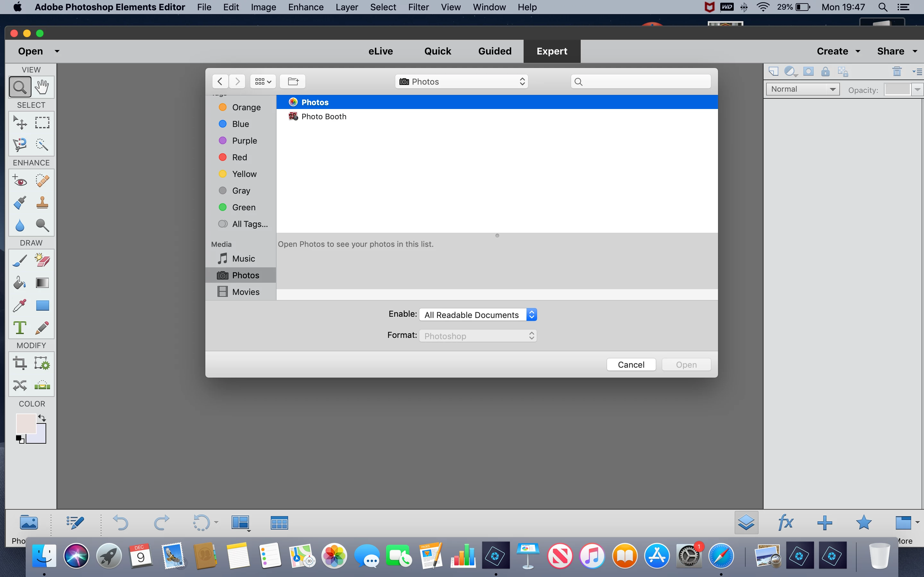Switch to the Guided tab
Image resolution: width=924 pixels, height=577 pixels.
[494, 51]
